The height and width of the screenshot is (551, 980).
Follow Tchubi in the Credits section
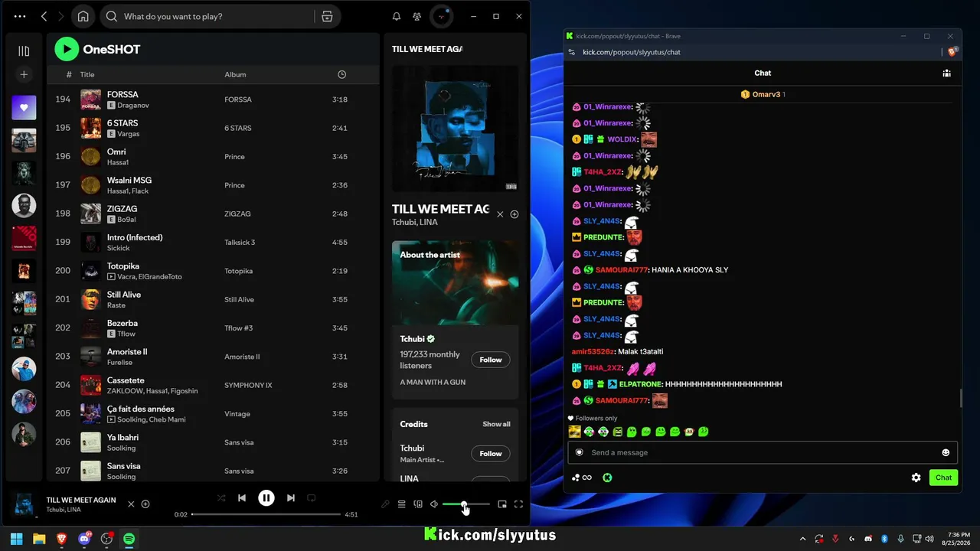pyautogui.click(x=491, y=454)
